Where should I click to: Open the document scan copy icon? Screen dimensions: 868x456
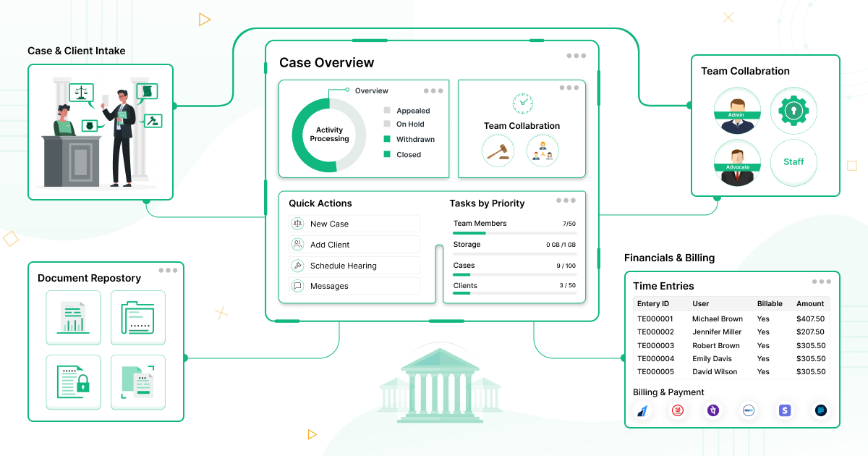click(x=138, y=382)
